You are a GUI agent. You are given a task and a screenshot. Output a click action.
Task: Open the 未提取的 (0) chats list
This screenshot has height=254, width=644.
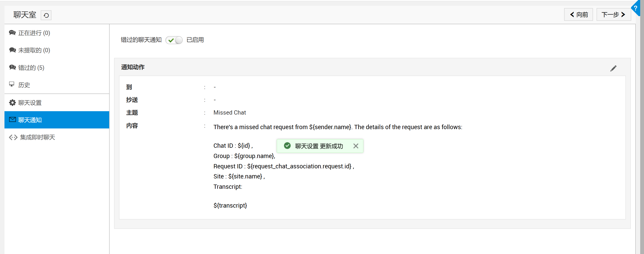click(34, 50)
